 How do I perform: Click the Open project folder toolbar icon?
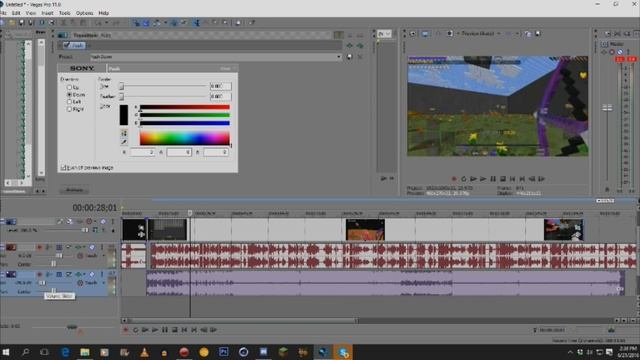(12, 23)
